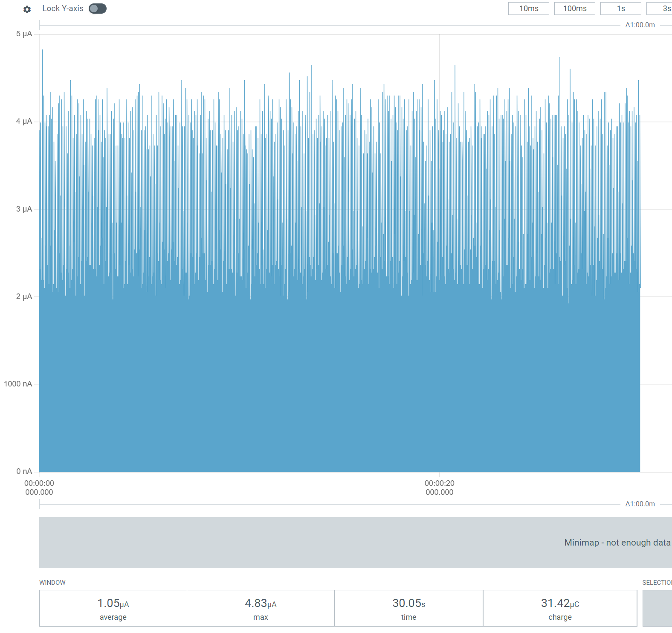Open chart settings via gear icon
672x633 pixels.
pyautogui.click(x=27, y=9)
